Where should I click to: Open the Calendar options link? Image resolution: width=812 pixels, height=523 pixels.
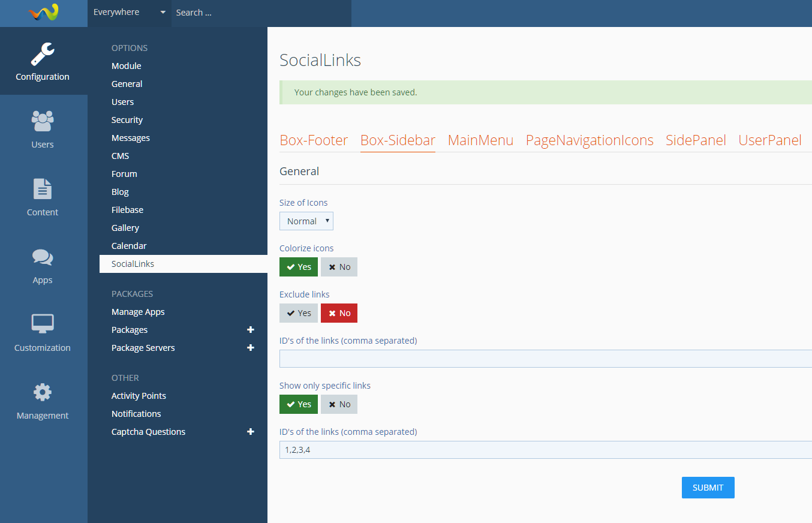(129, 246)
